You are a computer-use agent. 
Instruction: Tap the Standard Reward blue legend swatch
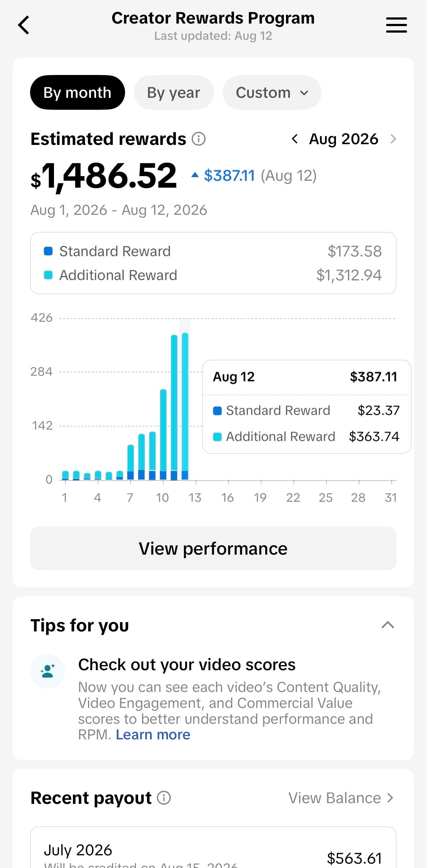[x=48, y=251]
